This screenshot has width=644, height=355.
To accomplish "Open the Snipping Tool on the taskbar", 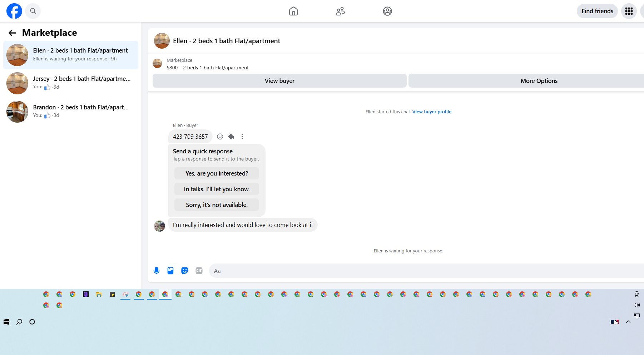I will pos(125,294).
